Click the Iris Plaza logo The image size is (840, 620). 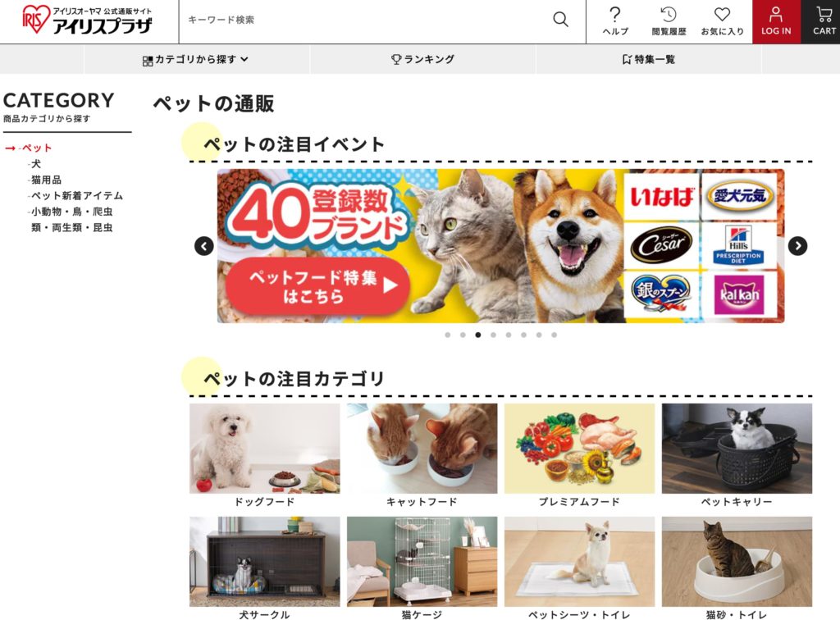(87, 20)
